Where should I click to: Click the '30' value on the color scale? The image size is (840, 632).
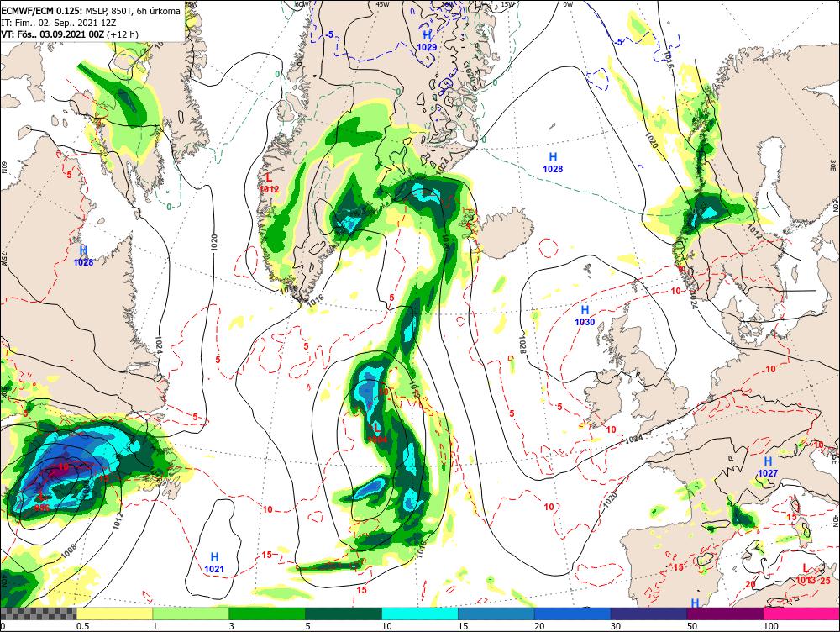616,626
